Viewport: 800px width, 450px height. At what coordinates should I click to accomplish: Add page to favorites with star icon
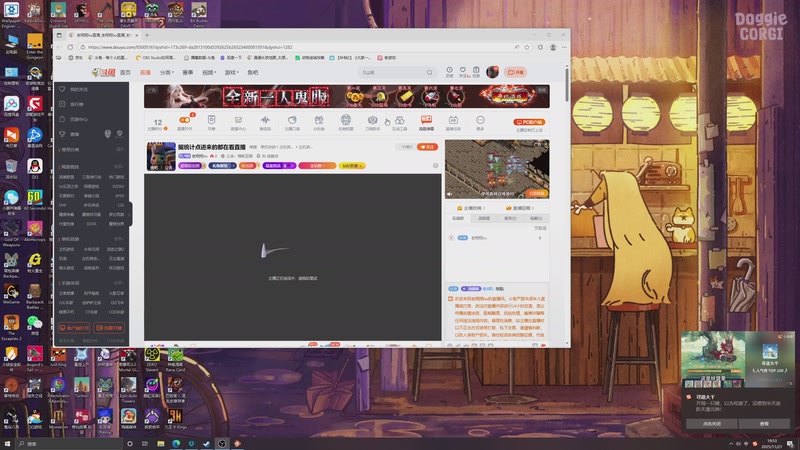(527, 47)
